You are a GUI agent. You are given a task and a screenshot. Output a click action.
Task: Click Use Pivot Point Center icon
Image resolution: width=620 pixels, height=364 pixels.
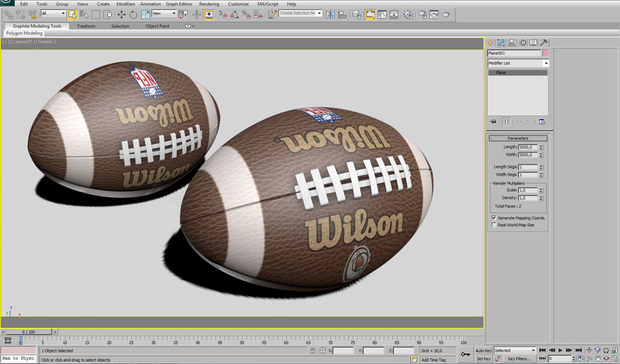tap(183, 15)
